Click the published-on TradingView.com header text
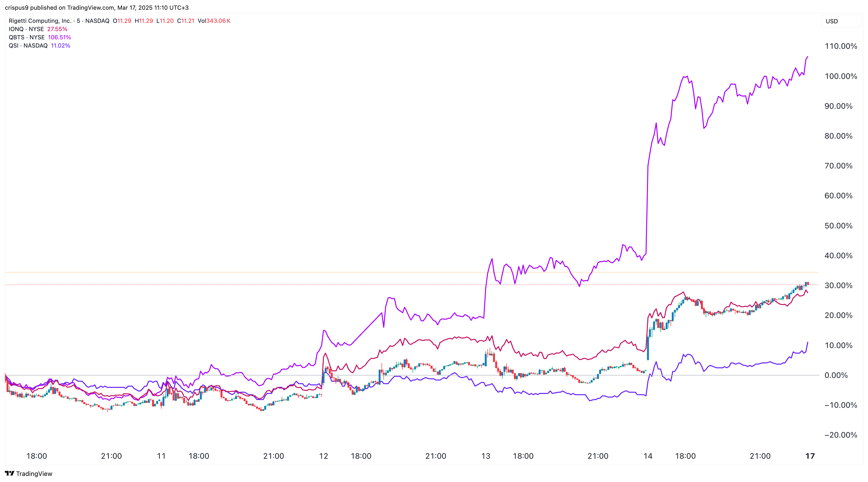Image resolution: width=868 pixels, height=482 pixels. 97,8
